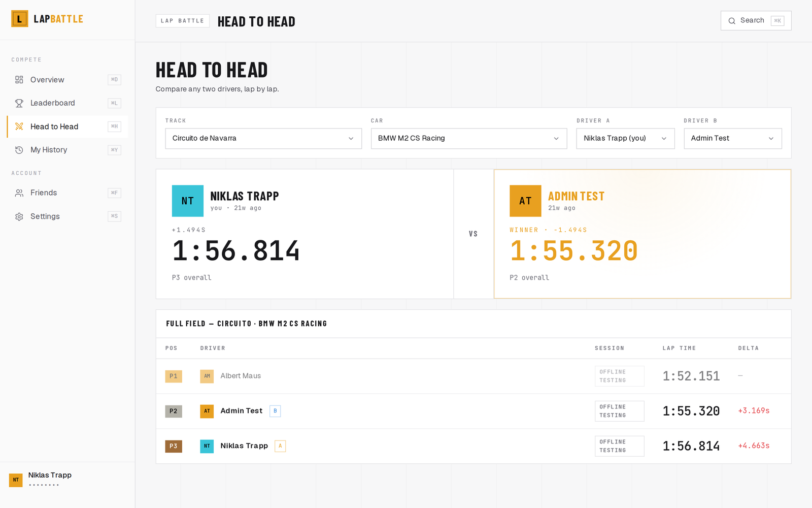Screen dimensions: 812x508
Task: Click the large 1:55.320 winner time
Action: click(x=574, y=251)
